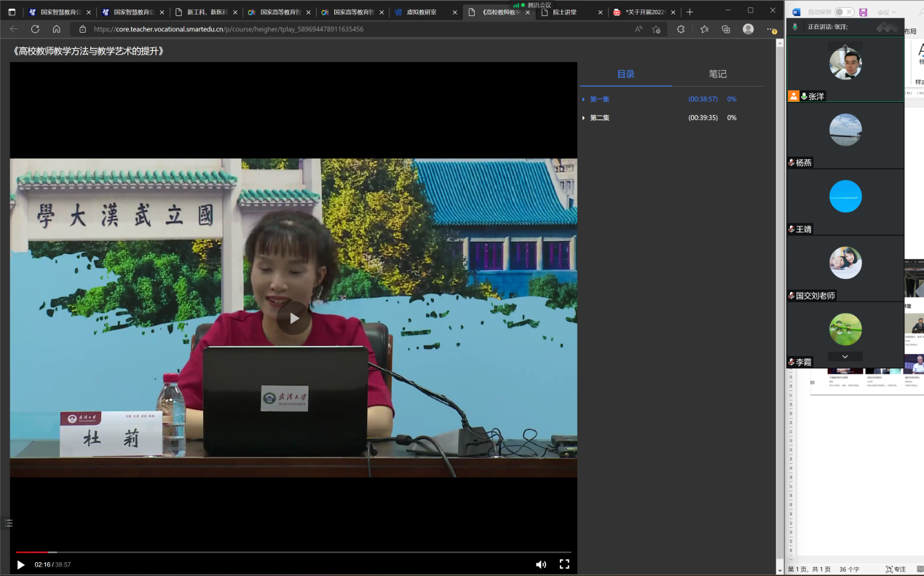Click the video volume speaker icon

click(540, 564)
